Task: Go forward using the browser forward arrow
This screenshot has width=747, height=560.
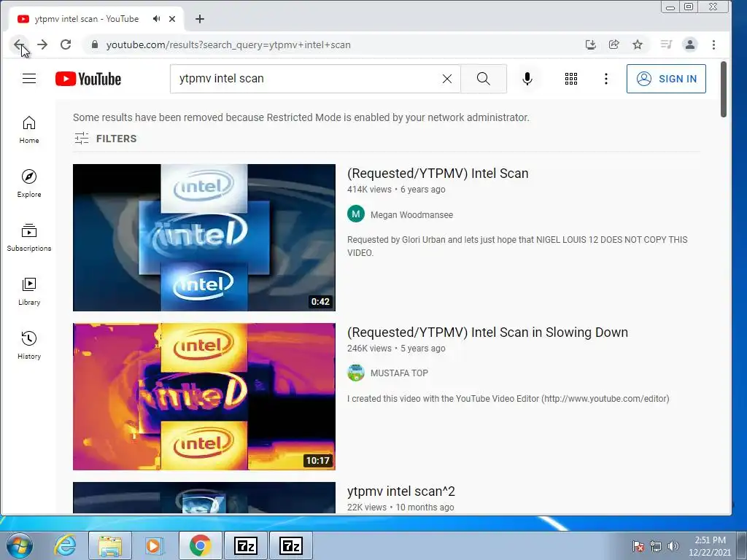Action: click(42, 44)
